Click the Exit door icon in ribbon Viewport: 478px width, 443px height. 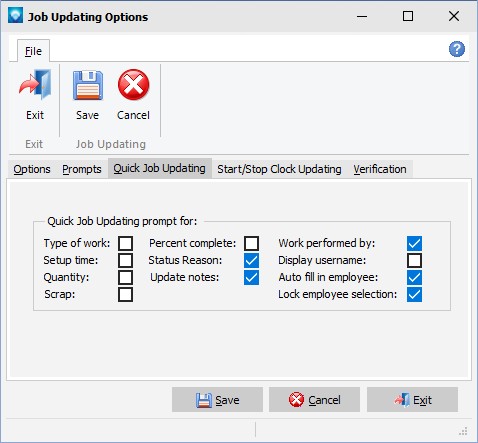point(35,85)
